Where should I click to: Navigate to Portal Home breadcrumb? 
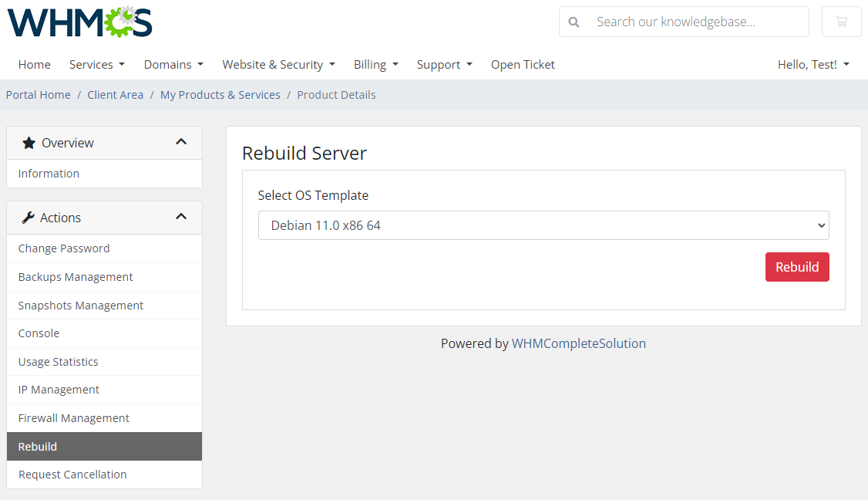point(38,94)
